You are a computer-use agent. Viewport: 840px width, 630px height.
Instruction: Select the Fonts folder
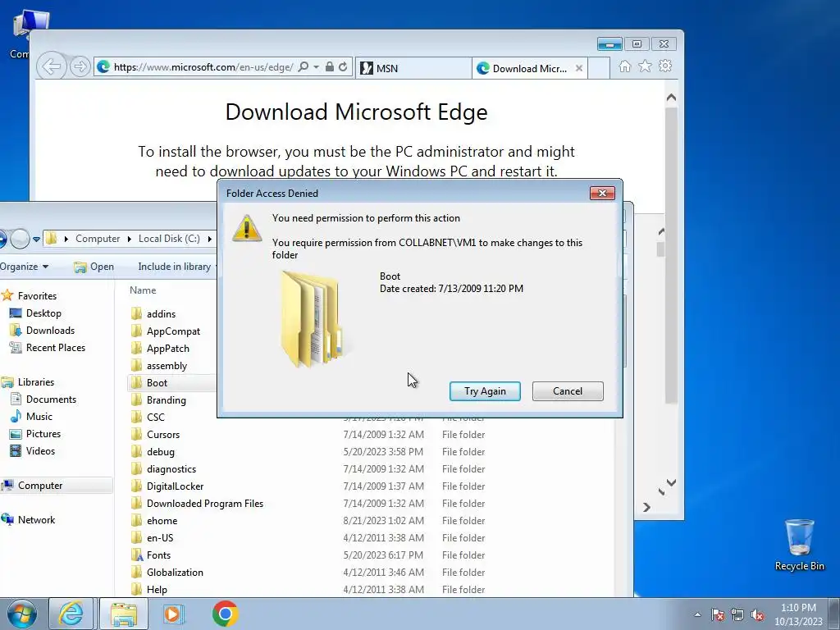(158, 555)
